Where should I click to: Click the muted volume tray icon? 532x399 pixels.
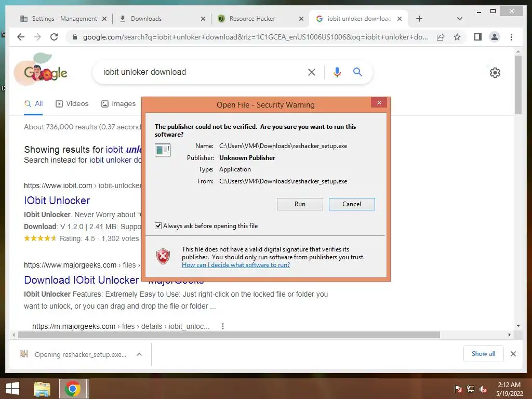pos(483,389)
